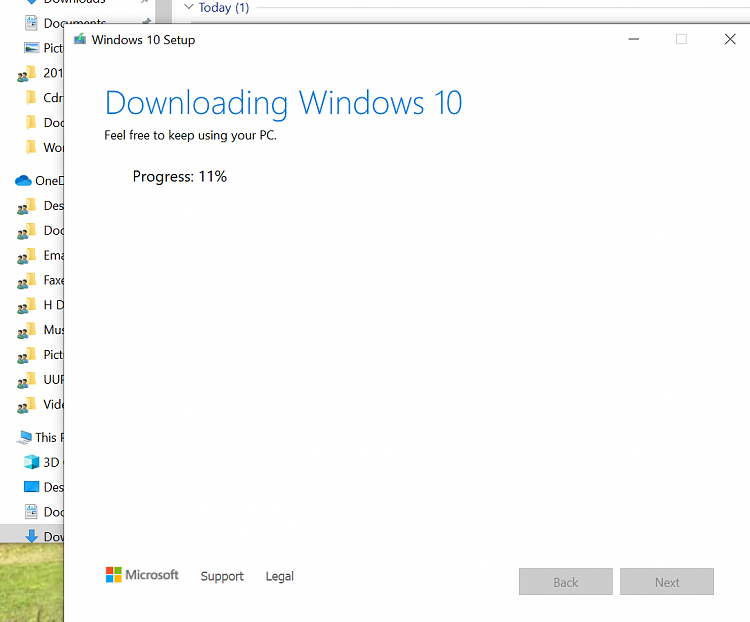Select the Today (1) group header
Image resolution: width=750 pixels, height=622 pixels.
pyautogui.click(x=224, y=8)
